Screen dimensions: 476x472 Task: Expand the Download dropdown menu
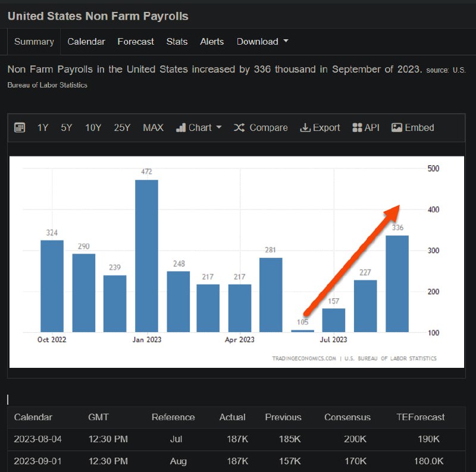[x=262, y=42]
